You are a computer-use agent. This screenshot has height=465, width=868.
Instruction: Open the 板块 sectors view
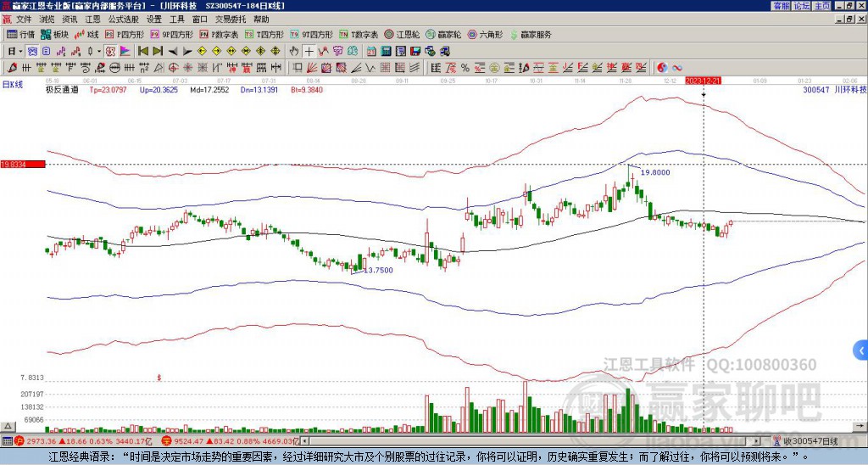click(55, 34)
